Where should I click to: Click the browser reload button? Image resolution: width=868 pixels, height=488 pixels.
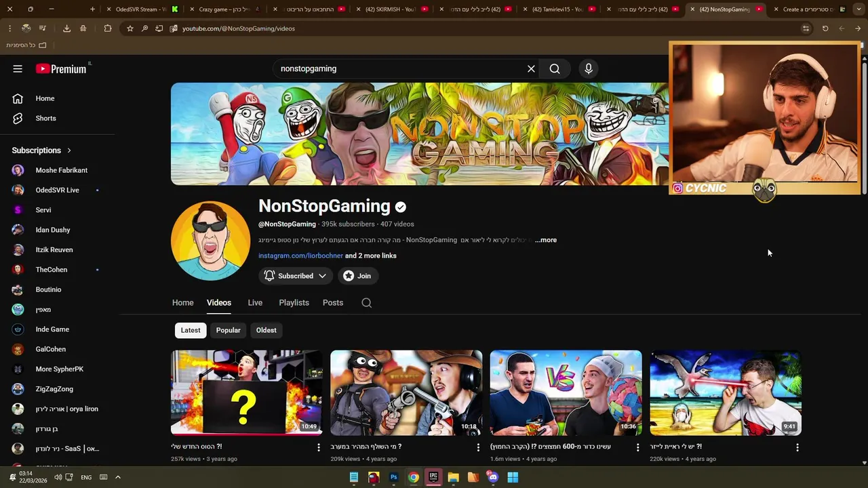[x=825, y=28]
